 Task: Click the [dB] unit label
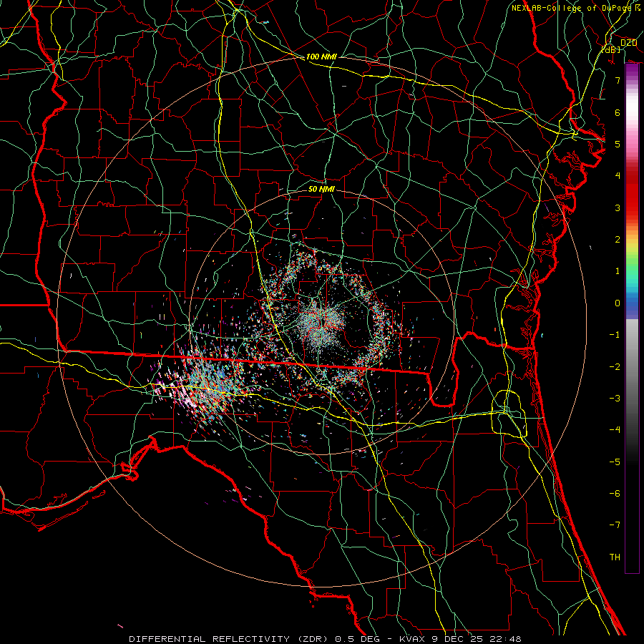pyautogui.click(x=611, y=49)
